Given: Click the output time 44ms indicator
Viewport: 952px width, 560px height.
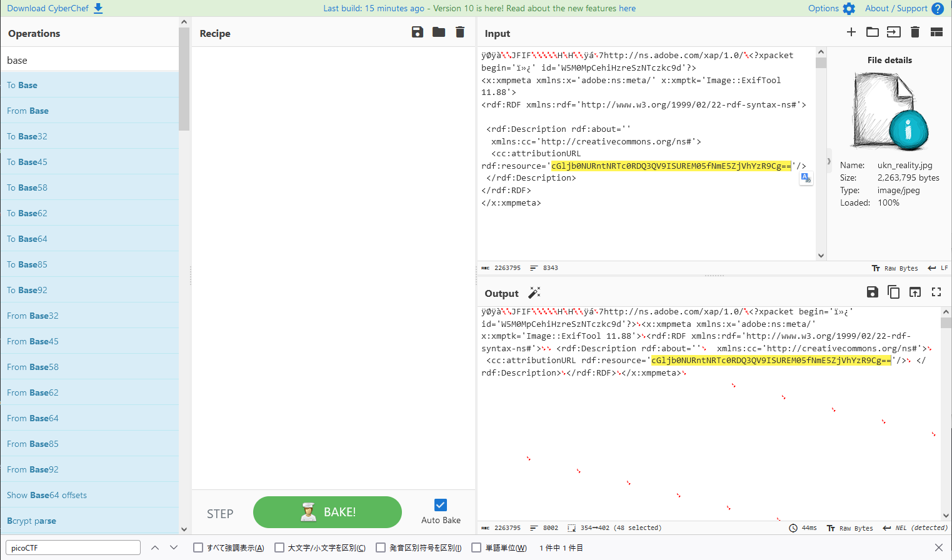Looking at the screenshot, I should click(x=803, y=528).
